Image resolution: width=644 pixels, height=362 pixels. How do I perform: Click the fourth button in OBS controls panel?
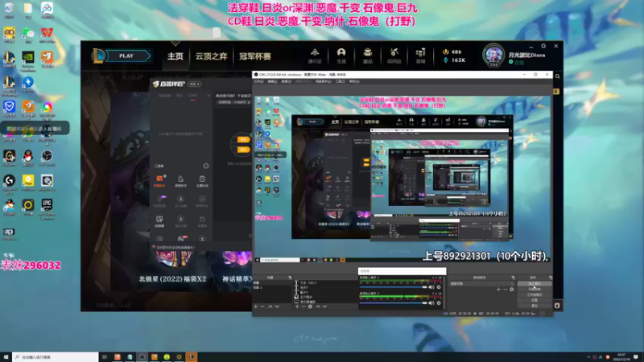click(x=535, y=300)
